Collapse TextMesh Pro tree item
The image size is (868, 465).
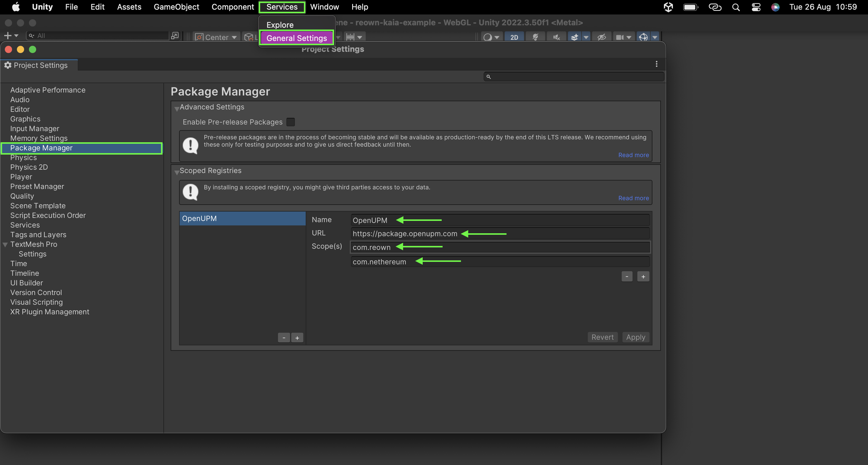5,245
